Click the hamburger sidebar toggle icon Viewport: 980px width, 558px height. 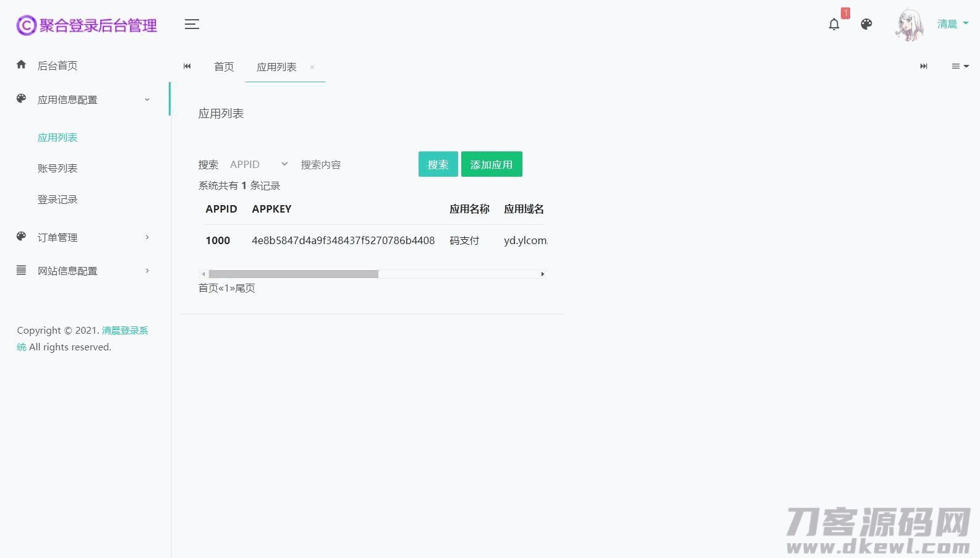click(192, 25)
